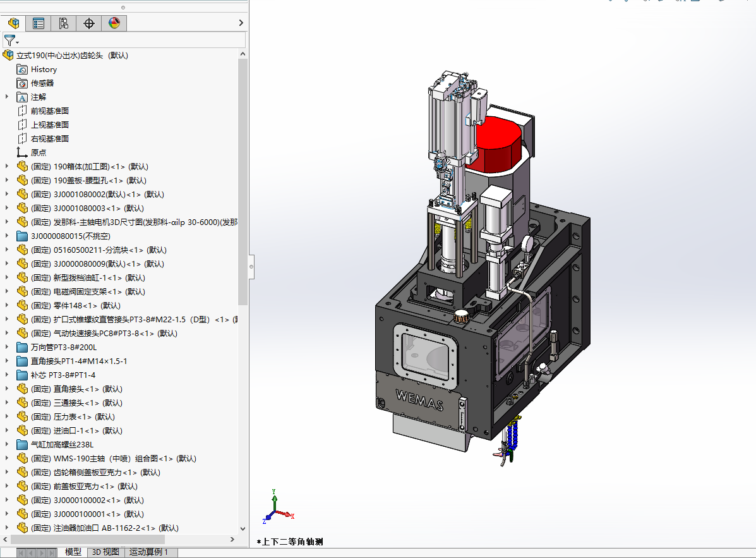Viewport: 756px width, 558px height.
Task: Click the 齿轮箱侧盖板亚克力 component icon
Action: 22,473
